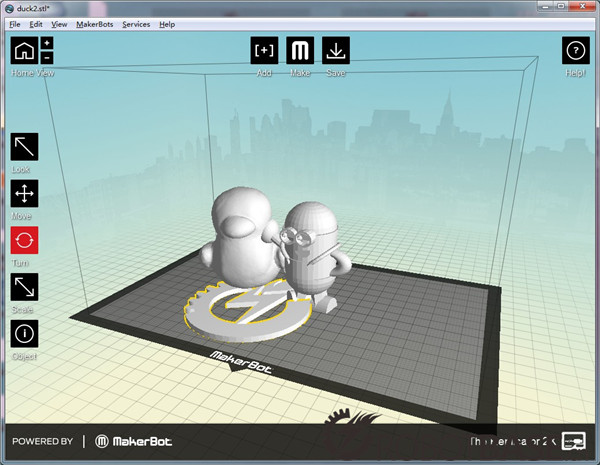Open the Help icon
Viewport: 600px width, 465px height.
pyautogui.click(x=575, y=51)
